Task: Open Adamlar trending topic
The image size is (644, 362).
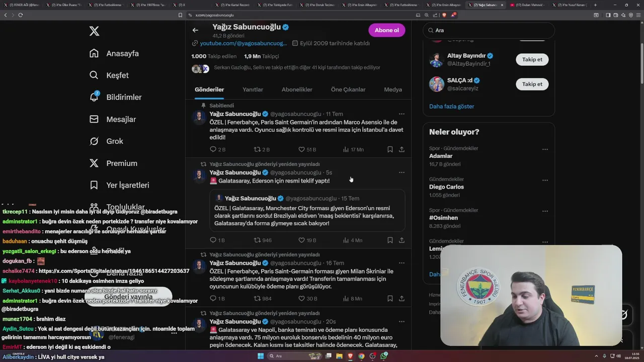Action: click(x=441, y=156)
